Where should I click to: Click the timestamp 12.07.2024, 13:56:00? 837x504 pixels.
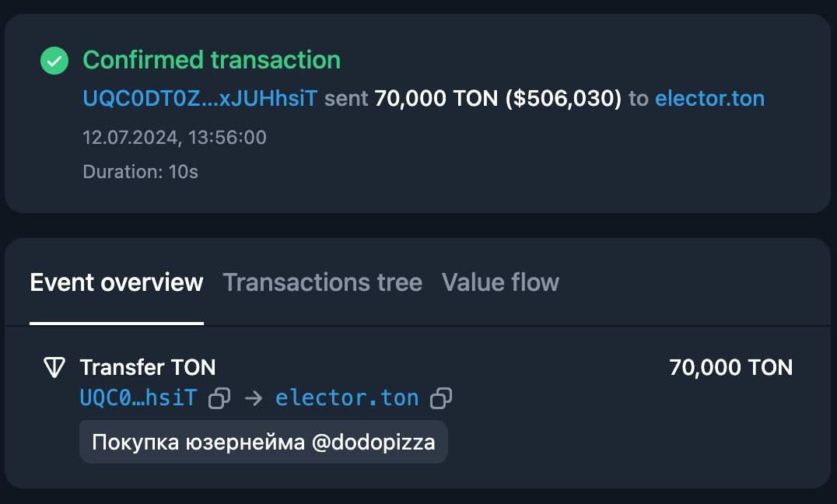click(x=174, y=138)
